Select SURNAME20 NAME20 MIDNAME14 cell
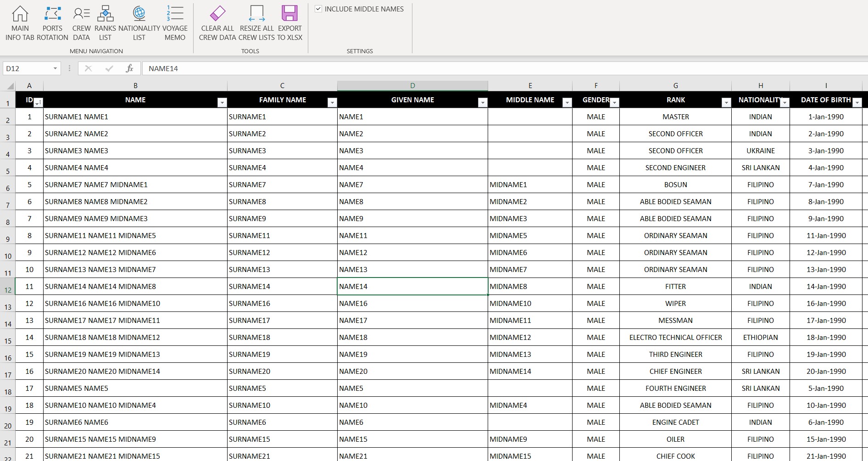Viewport: 868px width, 461px height. coord(135,371)
